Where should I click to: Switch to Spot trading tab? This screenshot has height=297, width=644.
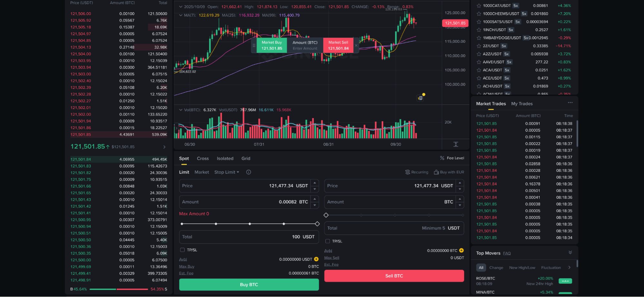[184, 158]
